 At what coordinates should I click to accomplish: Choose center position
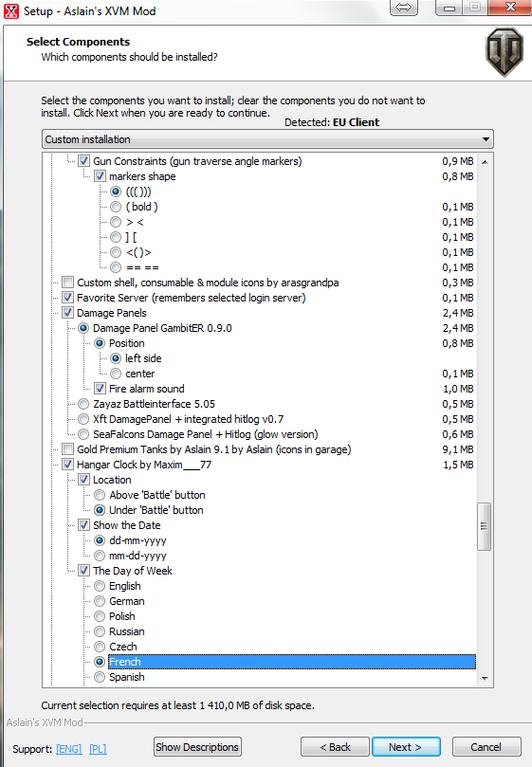pyautogui.click(x=116, y=374)
